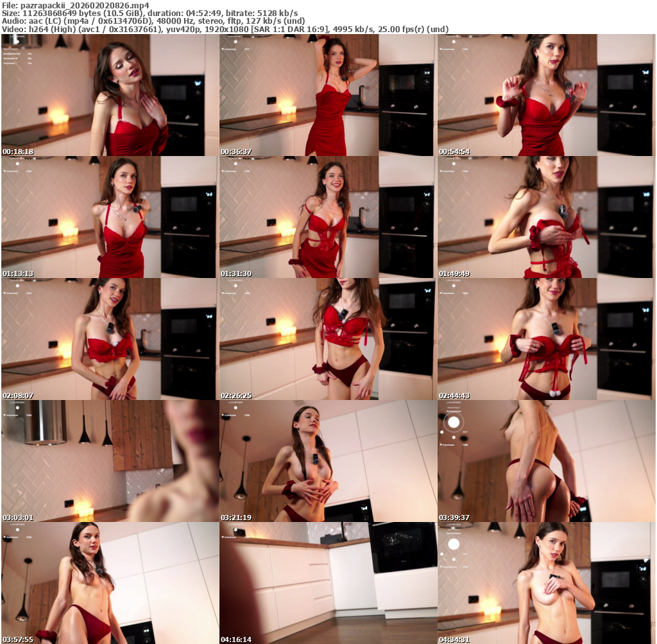Open the thumbnail frame stamped 00:54:54

pos(547,95)
